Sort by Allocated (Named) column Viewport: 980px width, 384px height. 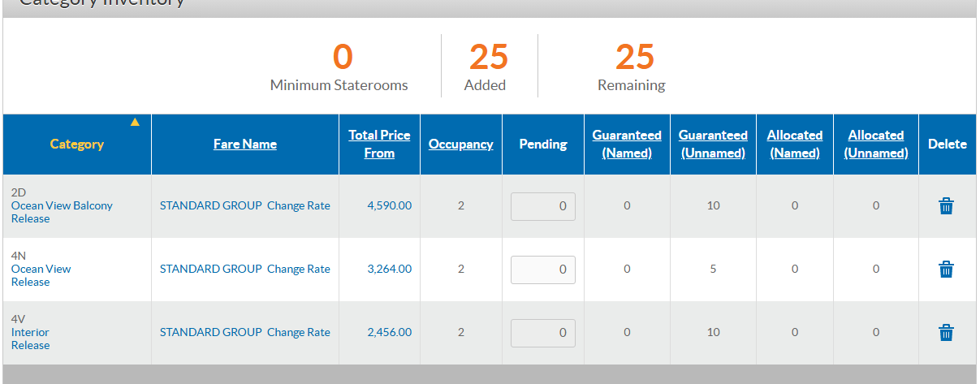795,144
